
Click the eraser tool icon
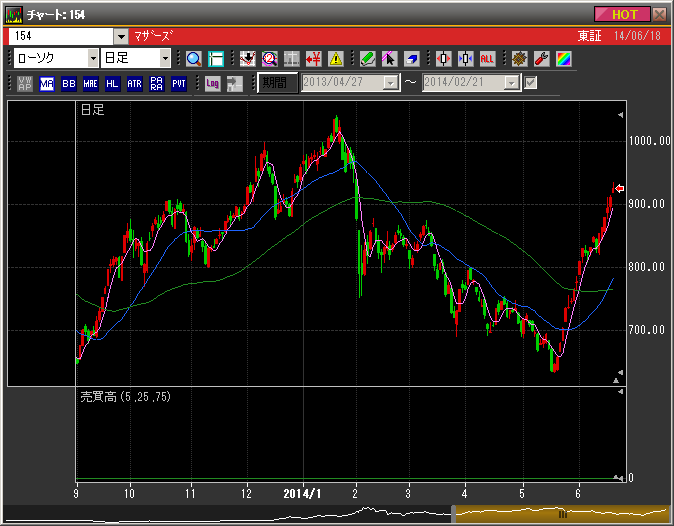(x=411, y=58)
